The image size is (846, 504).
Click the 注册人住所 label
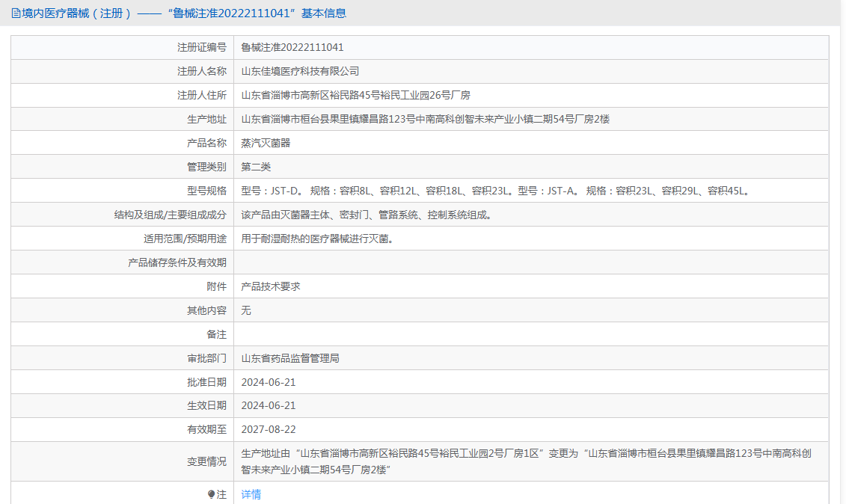coord(202,96)
